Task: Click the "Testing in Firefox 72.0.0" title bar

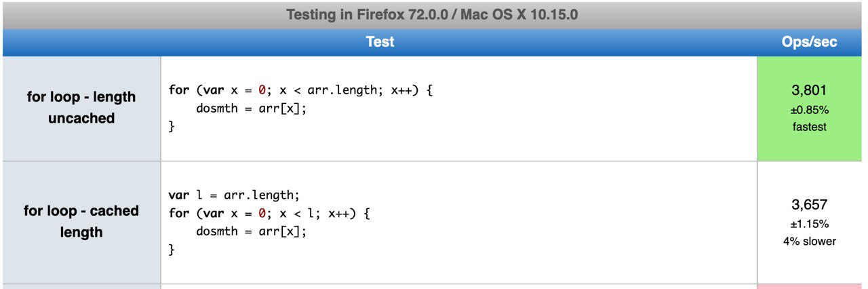Action: (432, 14)
